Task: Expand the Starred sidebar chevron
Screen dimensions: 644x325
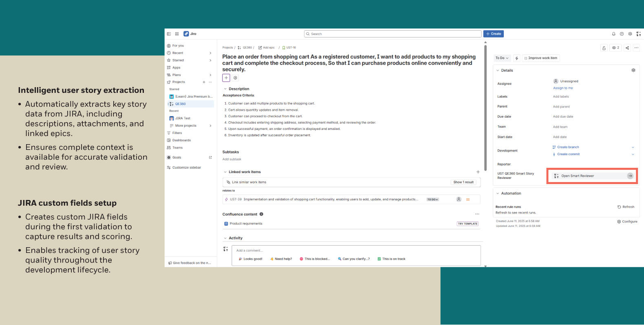Action: [x=210, y=60]
